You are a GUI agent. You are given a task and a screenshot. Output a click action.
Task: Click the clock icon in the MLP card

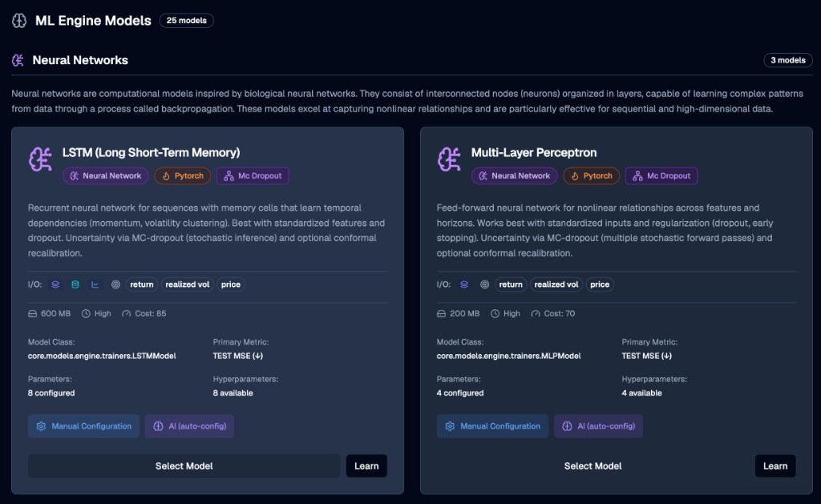click(x=495, y=313)
